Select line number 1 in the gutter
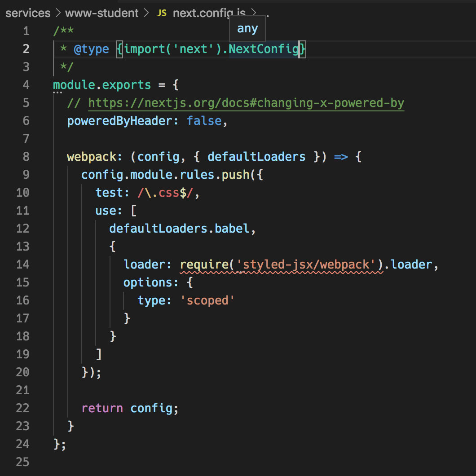This screenshot has height=476, width=476. click(26, 31)
